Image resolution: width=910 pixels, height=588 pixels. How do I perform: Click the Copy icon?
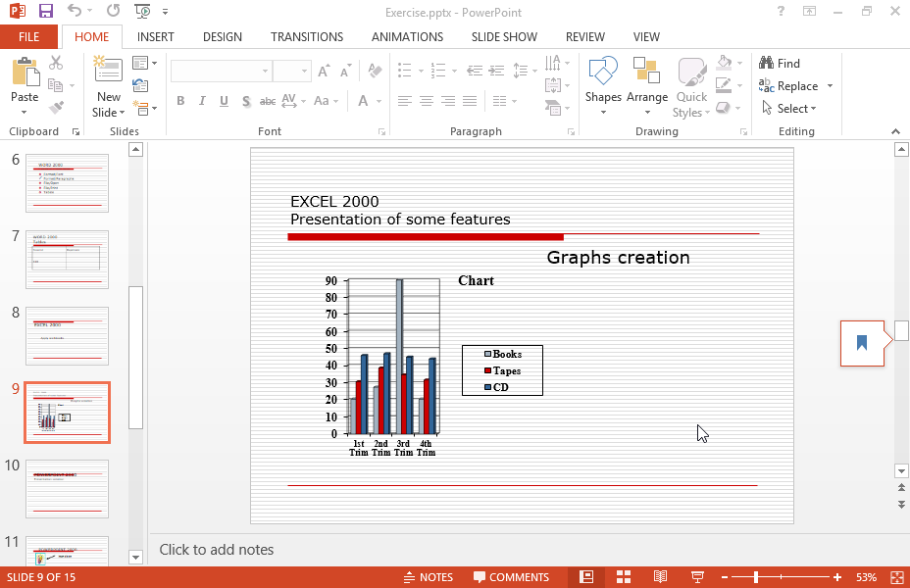pos(56,85)
